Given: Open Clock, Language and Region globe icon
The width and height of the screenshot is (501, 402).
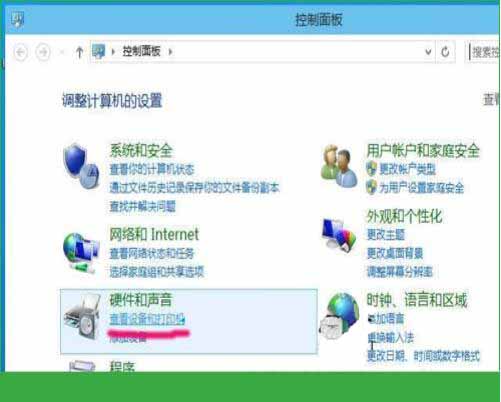Looking at the screenshot, I should (339, 316).
